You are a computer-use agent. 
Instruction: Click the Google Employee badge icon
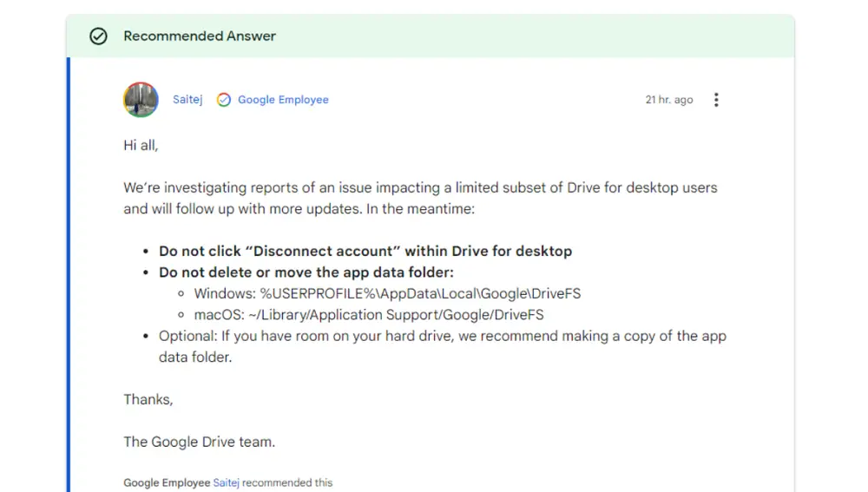coord(224,100)
